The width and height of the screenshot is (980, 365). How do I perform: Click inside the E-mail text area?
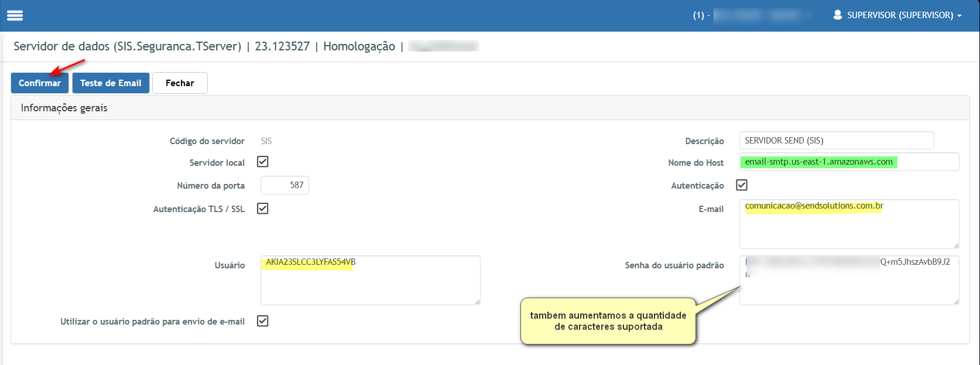(x=849, y=228)
